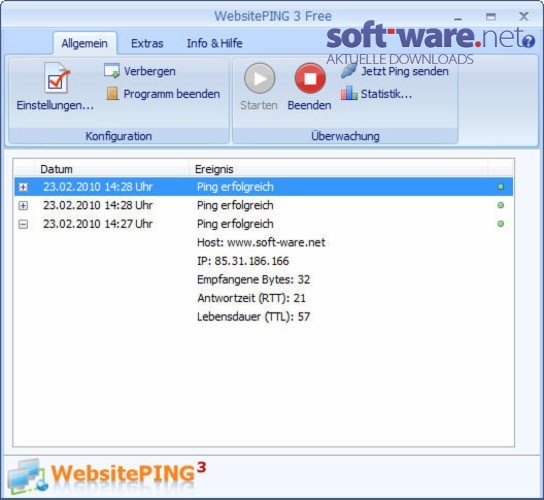The width and height of the screenshot is (544, 500).
Task: Click the grey Starten play button
Action: click(259, 79)
